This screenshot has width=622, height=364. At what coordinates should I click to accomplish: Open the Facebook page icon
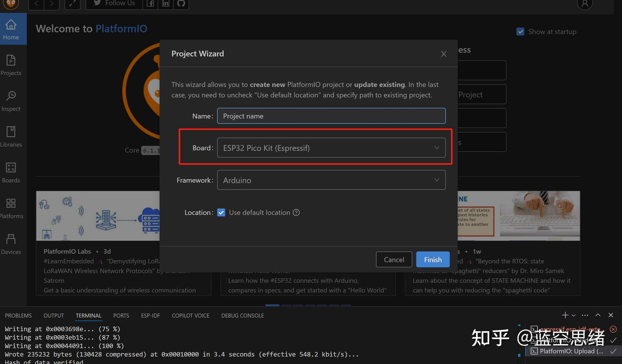(150, 3)
